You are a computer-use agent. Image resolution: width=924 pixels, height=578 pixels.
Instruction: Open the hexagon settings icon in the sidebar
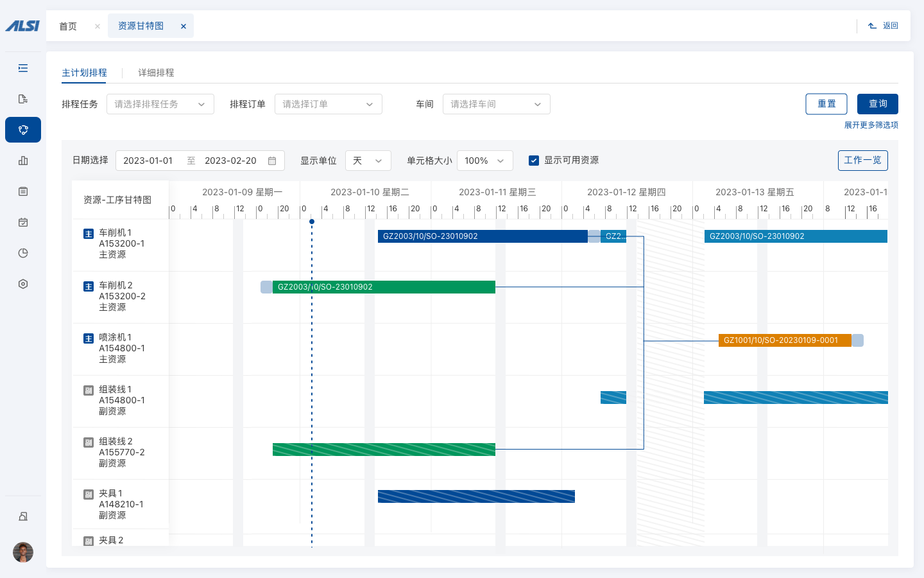coord(23,284)
